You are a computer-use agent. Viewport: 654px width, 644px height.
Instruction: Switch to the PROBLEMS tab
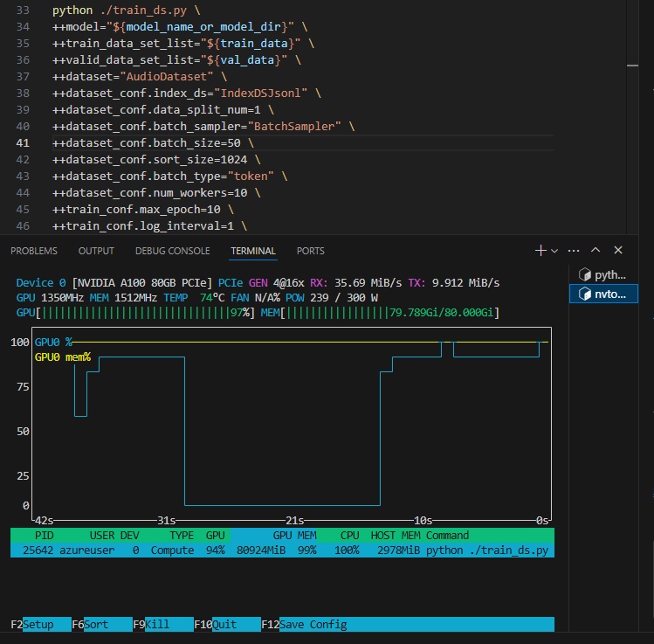[x=34, y=251]
